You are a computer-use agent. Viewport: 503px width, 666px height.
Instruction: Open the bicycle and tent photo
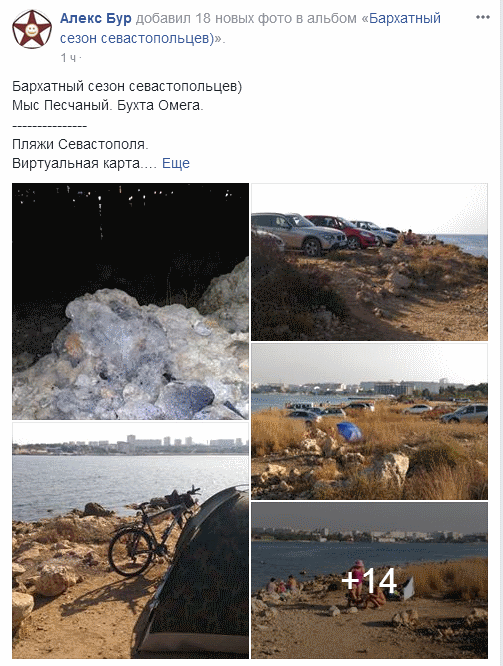tap(130, 540)
